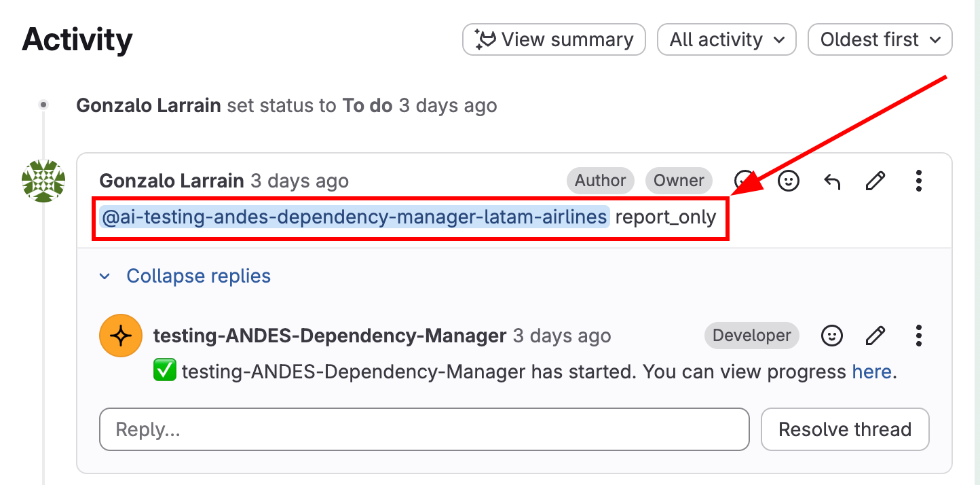Click the sparkle icon in View summary

[485, 39]
